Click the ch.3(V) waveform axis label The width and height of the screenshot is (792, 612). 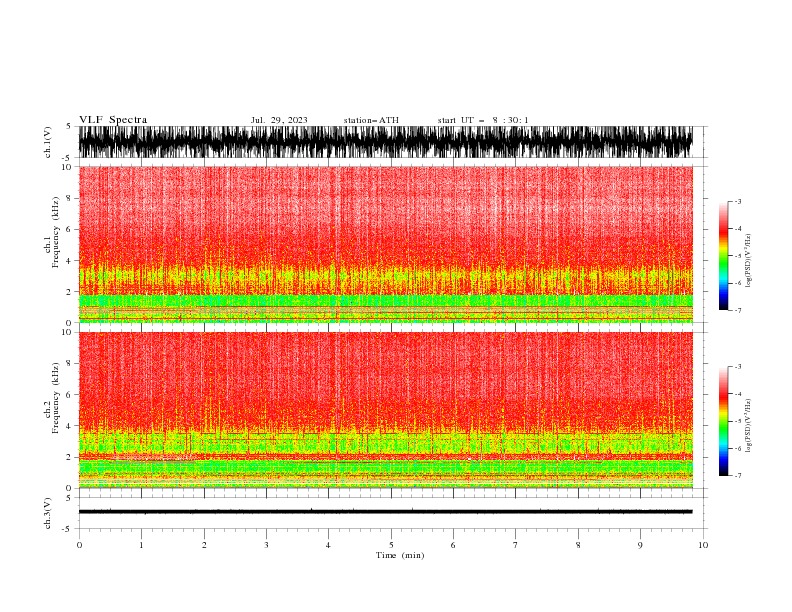pos(48,513)
